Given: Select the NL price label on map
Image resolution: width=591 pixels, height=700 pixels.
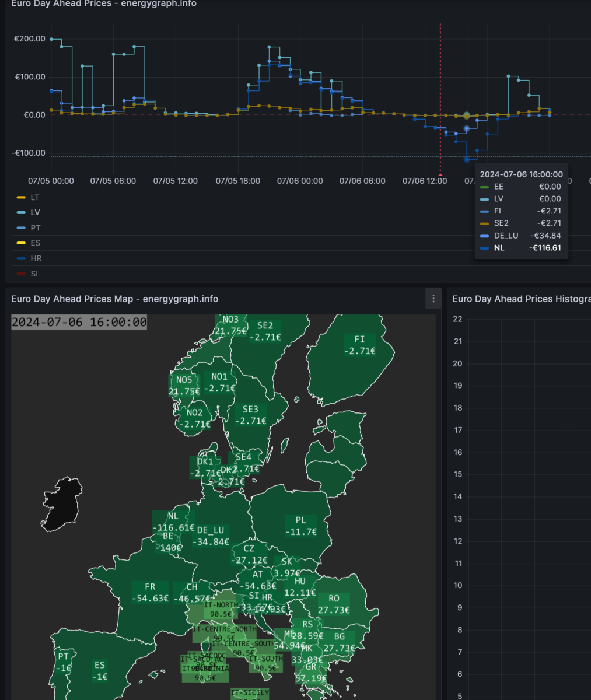Looking at the screenshot, I should [173, 527].
